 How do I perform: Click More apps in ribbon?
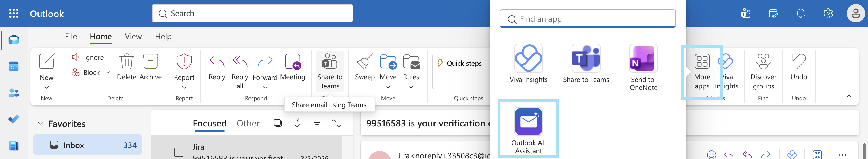coord(702,71)
